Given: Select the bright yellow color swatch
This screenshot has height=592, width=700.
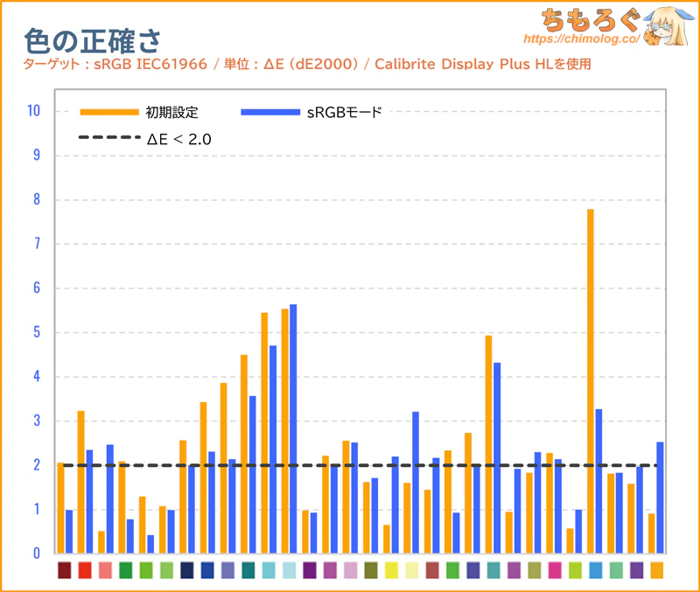Looking at the screenshot, I should click(391, 570).
